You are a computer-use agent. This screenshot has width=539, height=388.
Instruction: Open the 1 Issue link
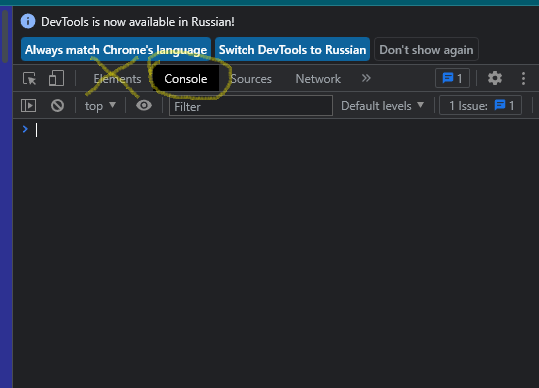pos(481,105)
